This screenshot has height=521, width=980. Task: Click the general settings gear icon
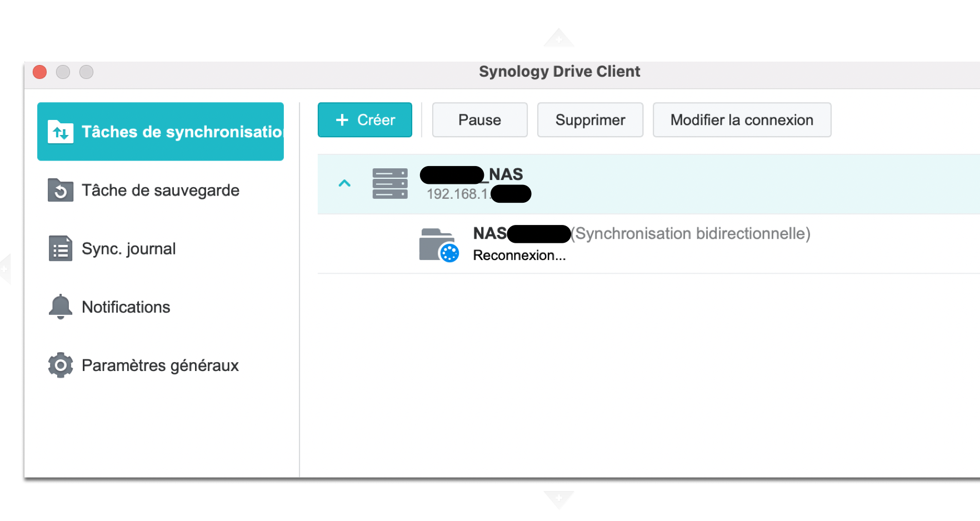61,365
